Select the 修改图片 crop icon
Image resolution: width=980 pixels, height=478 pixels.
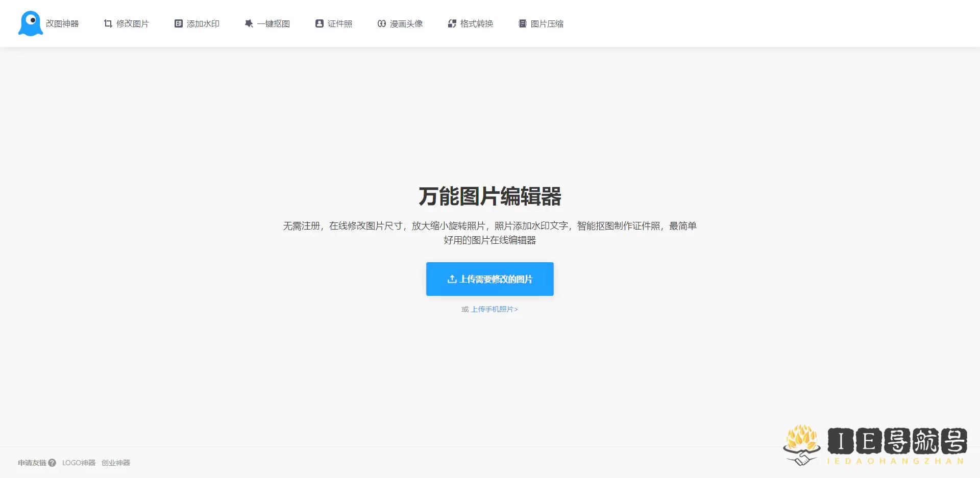[108, 23]
